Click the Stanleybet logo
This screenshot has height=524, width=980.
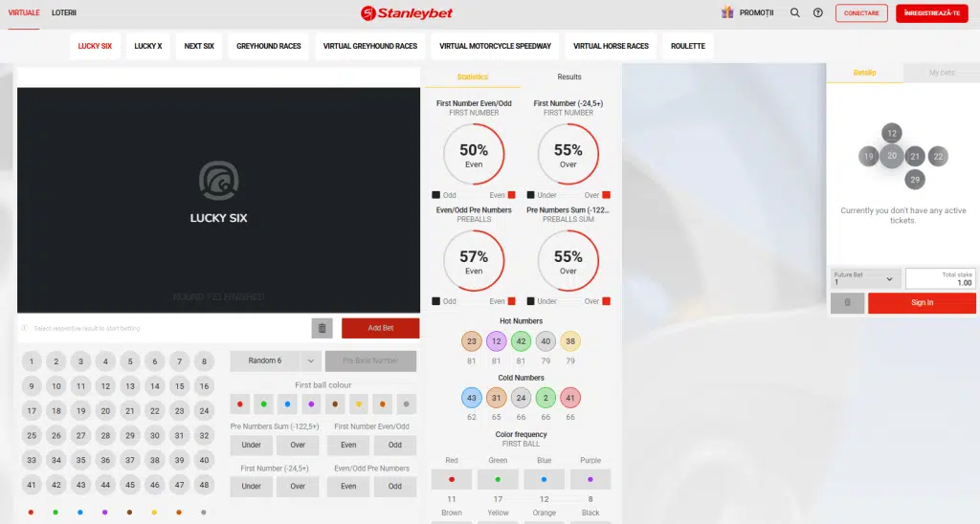click(406, 12)
